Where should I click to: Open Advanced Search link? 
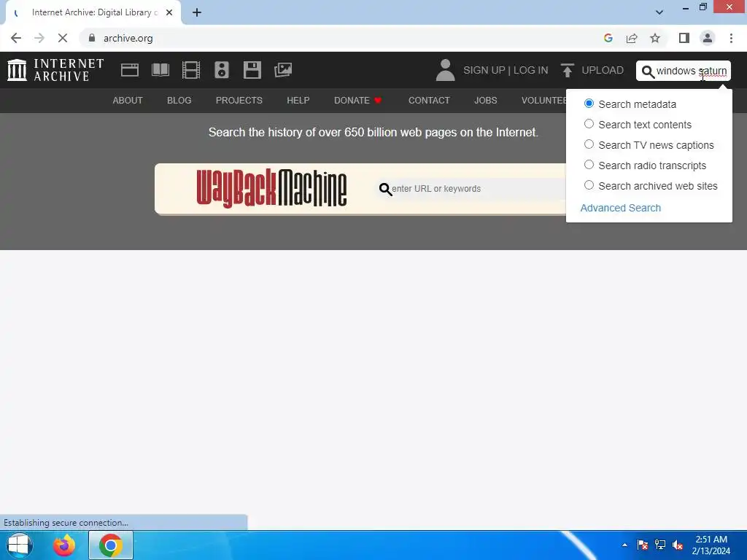coord(620,208)
